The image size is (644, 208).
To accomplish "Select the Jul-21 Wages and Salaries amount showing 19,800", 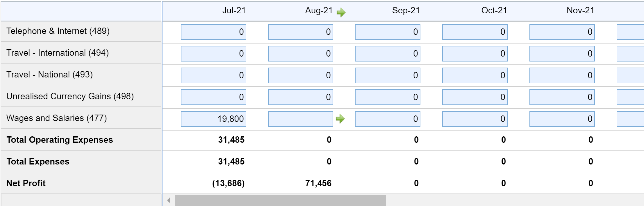I will (214, 118).
